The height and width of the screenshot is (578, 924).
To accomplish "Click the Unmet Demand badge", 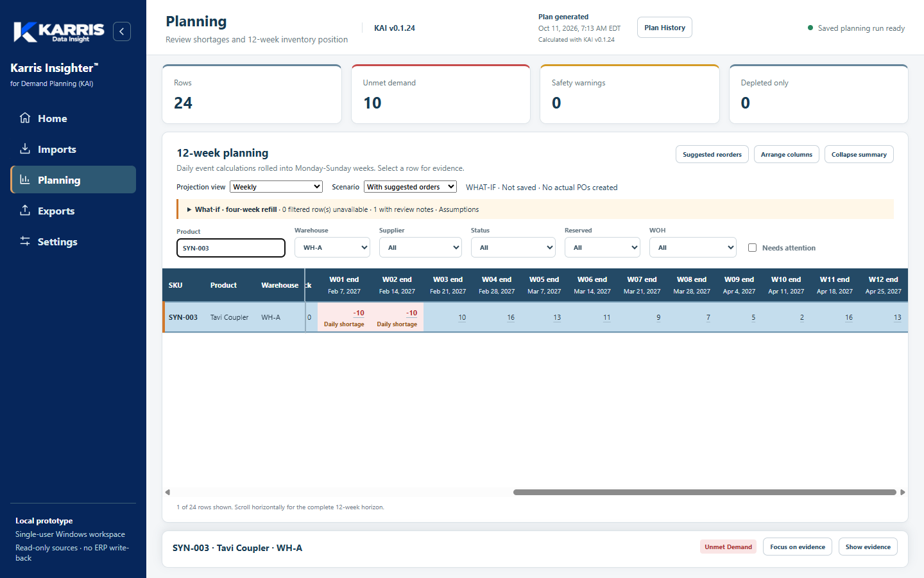I will 728,547.
